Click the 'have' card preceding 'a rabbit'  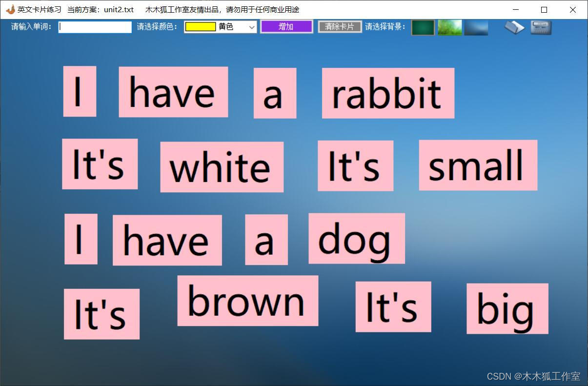(x=173, y=92)
